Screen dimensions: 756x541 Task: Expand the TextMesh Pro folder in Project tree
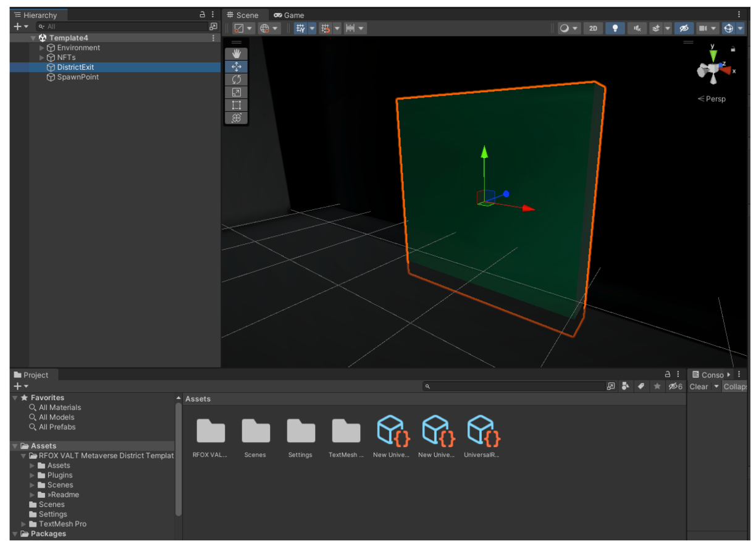(x=24, y=524)
